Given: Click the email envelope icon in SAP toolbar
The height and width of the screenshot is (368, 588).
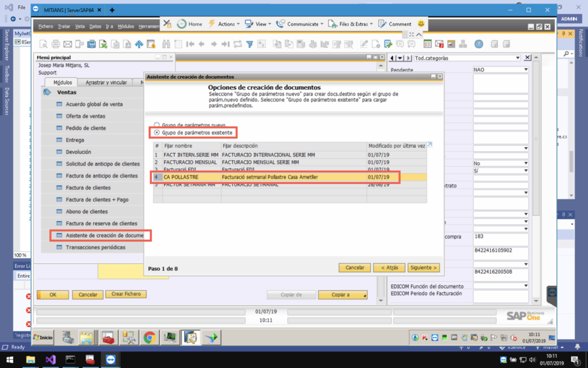Looking at the screenshot, I should (x=68, y=44).
